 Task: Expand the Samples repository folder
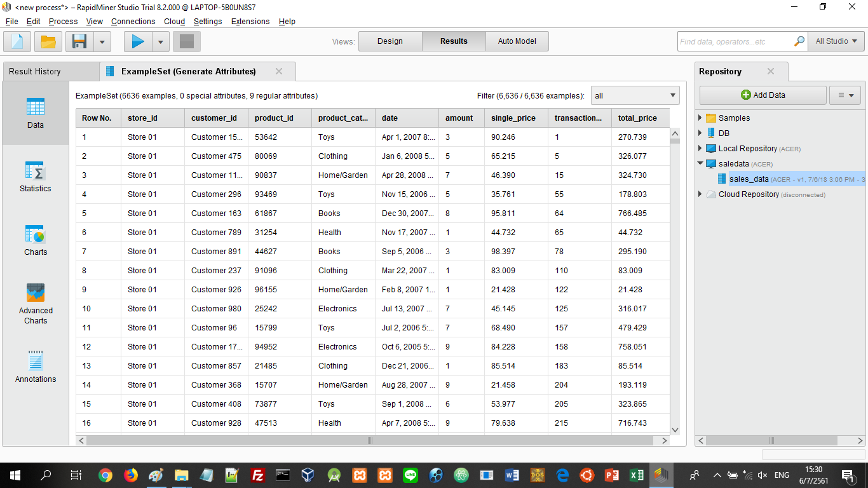(x=700, y=118)
